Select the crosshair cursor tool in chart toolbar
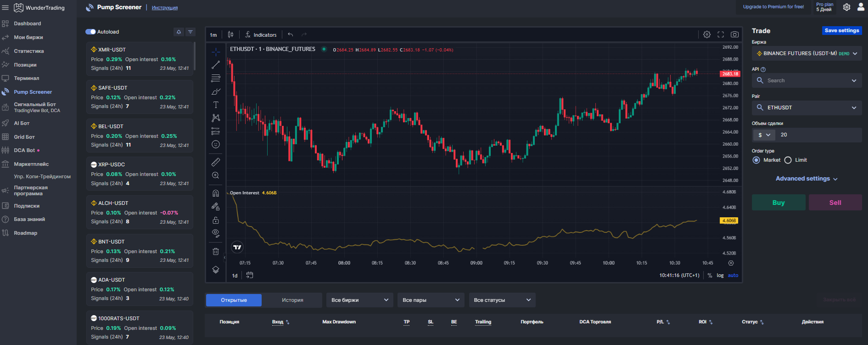 coord(216,52)
